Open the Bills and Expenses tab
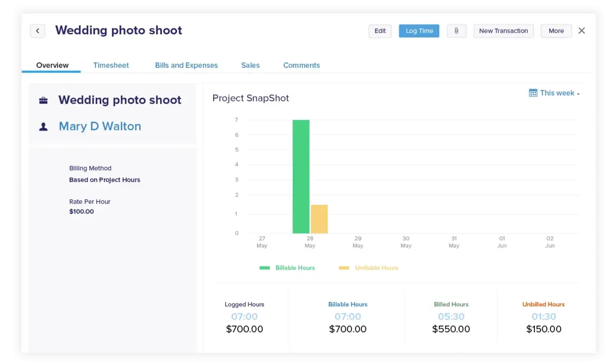The width and height of the screenshot is (616, 364). coord(186,65)
